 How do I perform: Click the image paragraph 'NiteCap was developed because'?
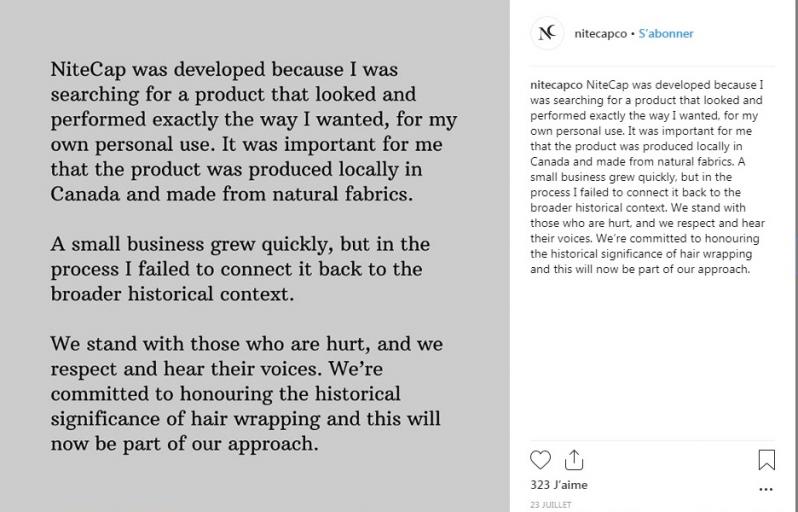tap(253, 131)
